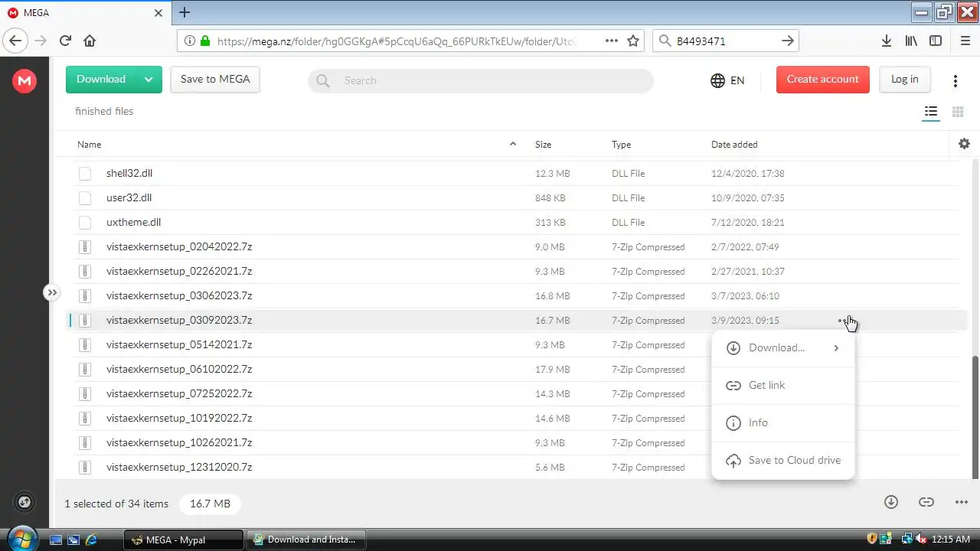Click the Log in button
The height and width of the screenshot is (551, 980).
tap(904, 80)
